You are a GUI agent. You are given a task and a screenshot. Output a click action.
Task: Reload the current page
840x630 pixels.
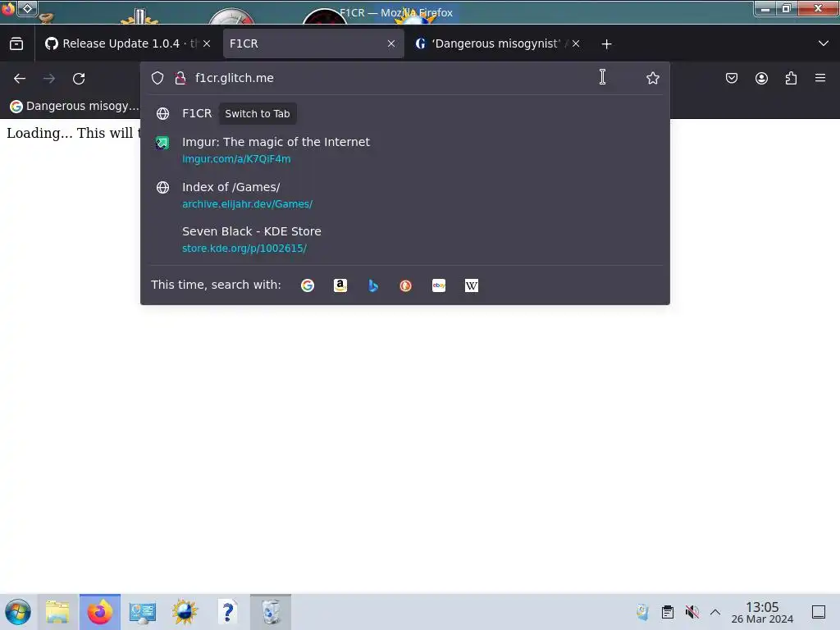click(79, 78)
